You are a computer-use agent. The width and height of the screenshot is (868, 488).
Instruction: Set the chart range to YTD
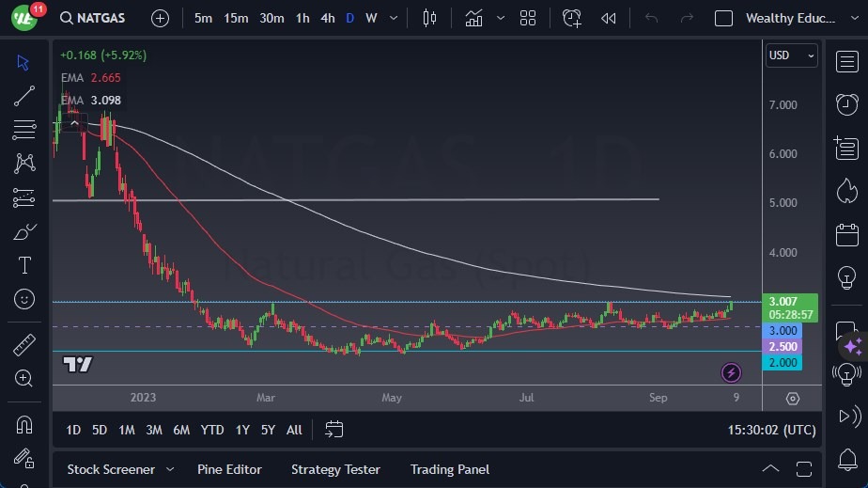pos(212,430)
